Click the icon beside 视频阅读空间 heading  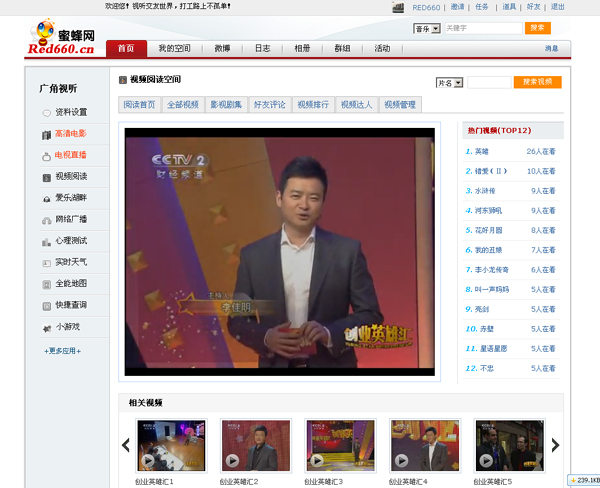coord(123,80)
